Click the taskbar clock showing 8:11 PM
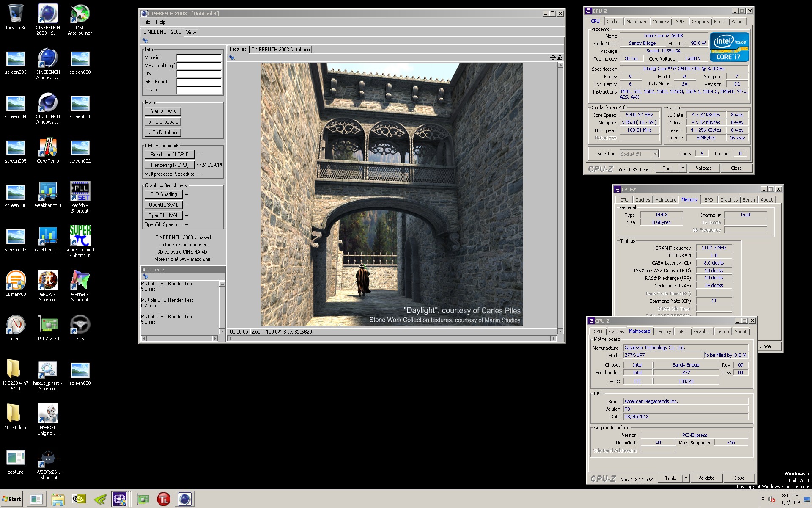Image resolution: width=812 pixels, height=508 pixels. tap(790, 499)
